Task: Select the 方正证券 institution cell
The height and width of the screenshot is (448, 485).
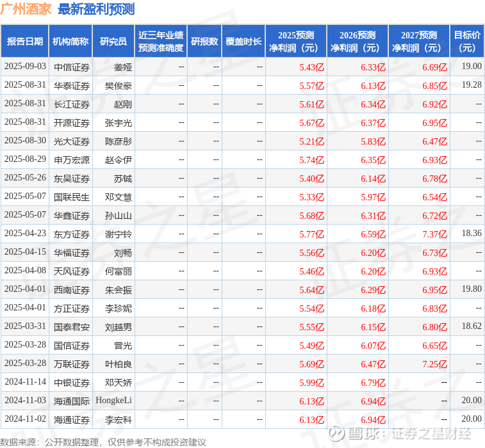Action: 72,308
